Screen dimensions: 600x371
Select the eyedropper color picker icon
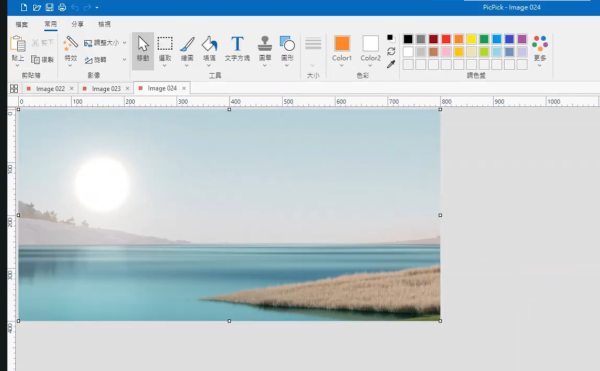[x=391, y=64]
